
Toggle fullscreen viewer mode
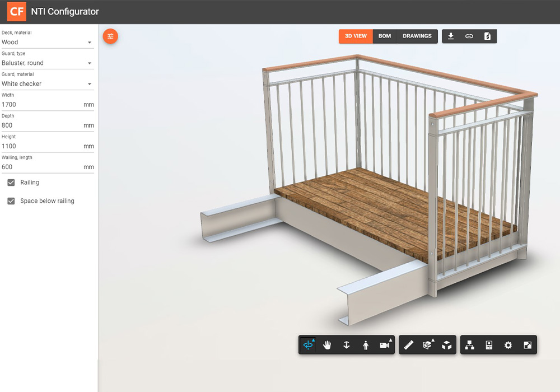[527, 346]
